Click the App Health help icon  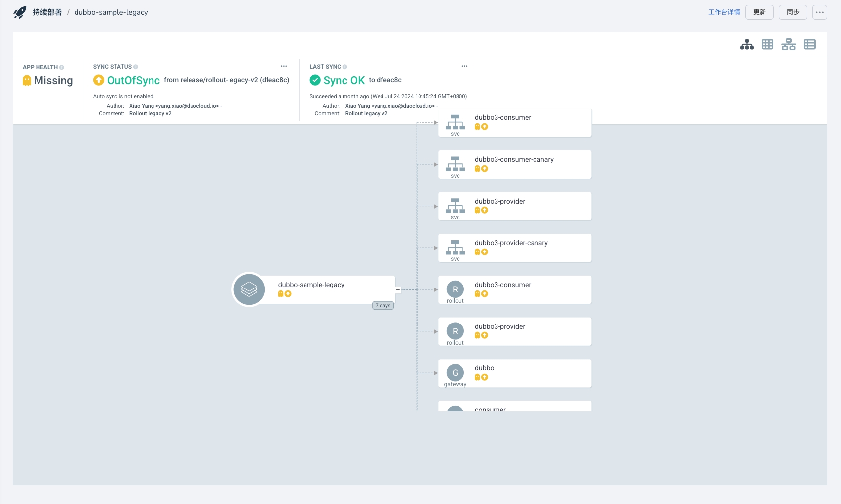point(62,67)
